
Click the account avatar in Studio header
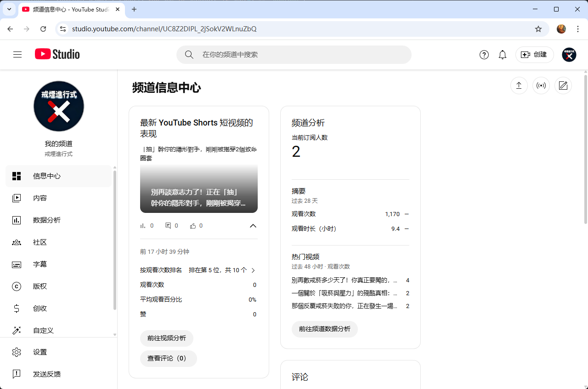click(x=569, y=55)
